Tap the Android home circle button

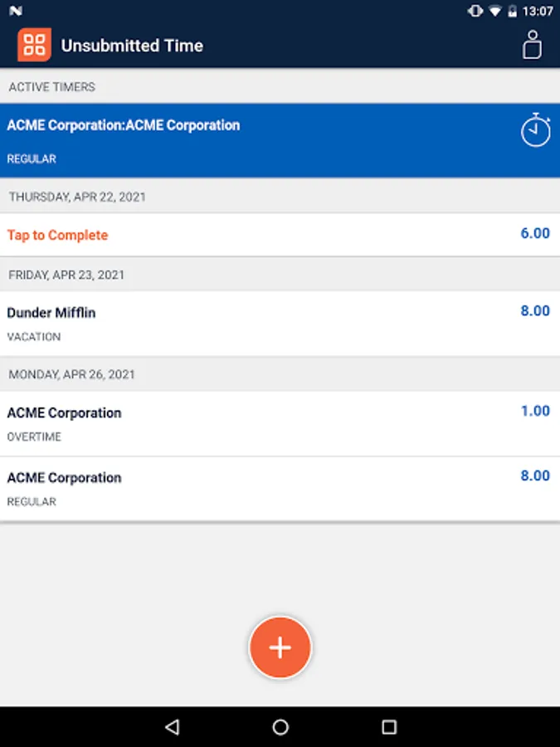coord(280,727)
